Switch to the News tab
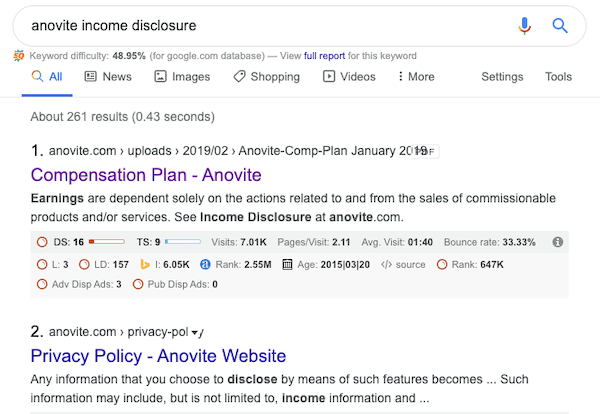The height and width of the screenshot is (414, 600). click(x=108, y=77)
